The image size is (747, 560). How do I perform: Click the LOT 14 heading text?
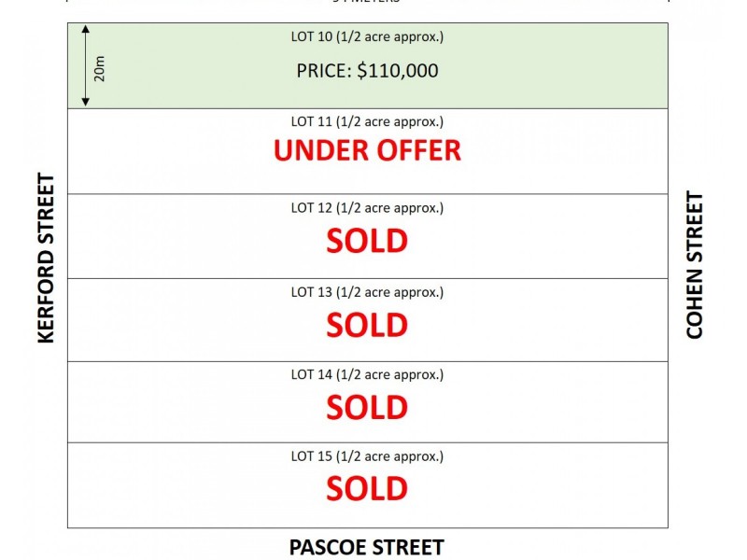coord(367,374)
